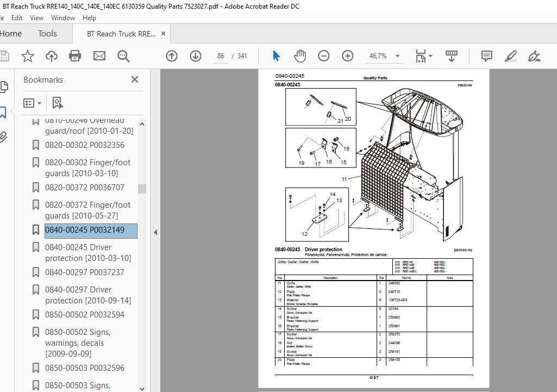
Task: Select the Highlight text pen tool
Action: point(510,56)
